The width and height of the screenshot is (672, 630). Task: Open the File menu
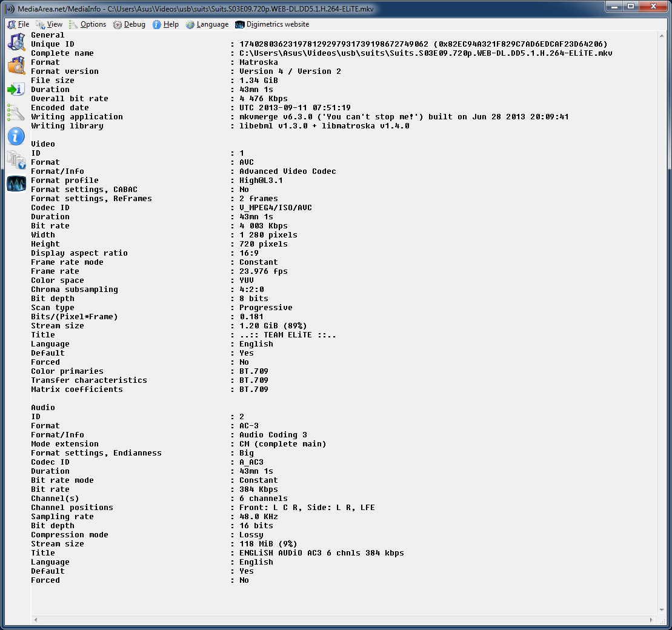tap(19, 24)
